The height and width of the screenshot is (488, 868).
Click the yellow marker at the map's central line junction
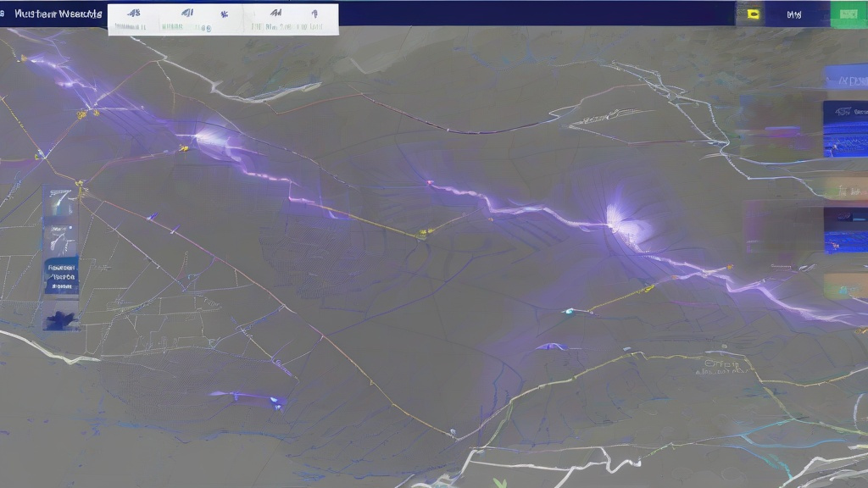pos(424,233)
